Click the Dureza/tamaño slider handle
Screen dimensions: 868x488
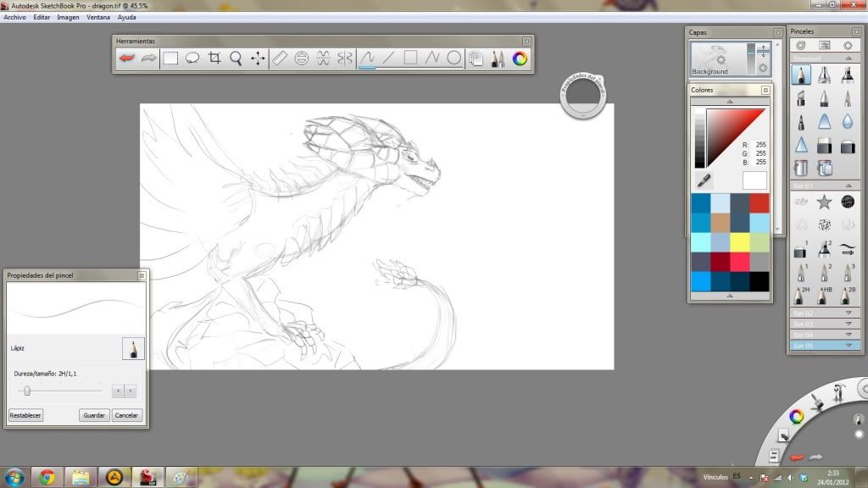pos(26,391)
